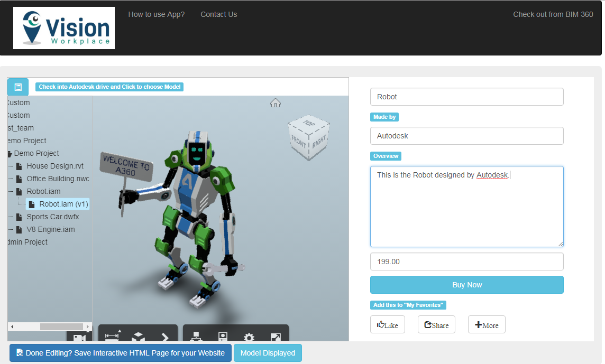The height and width of the screenshot is (364, 605).
Task: Click the Share button
Action: click(436, 325)
